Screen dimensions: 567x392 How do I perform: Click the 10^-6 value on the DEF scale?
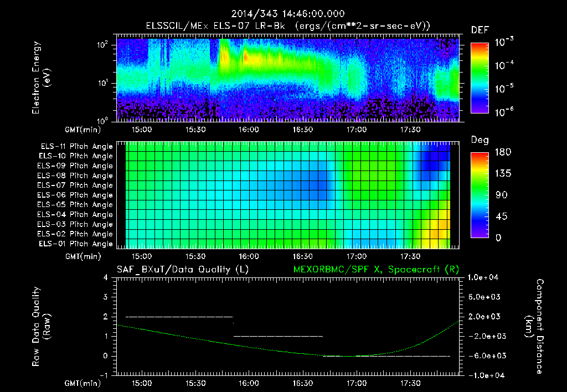(x=504, y=112)
